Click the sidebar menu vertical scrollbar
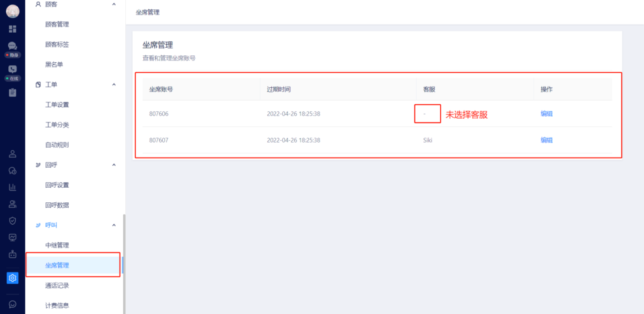Image resolution: width=644 pixels, height=314 pixels. (x=124, y=264)
